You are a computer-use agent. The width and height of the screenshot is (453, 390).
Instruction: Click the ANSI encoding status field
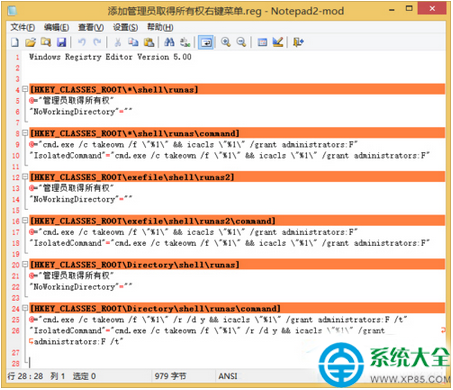point(228,376)
